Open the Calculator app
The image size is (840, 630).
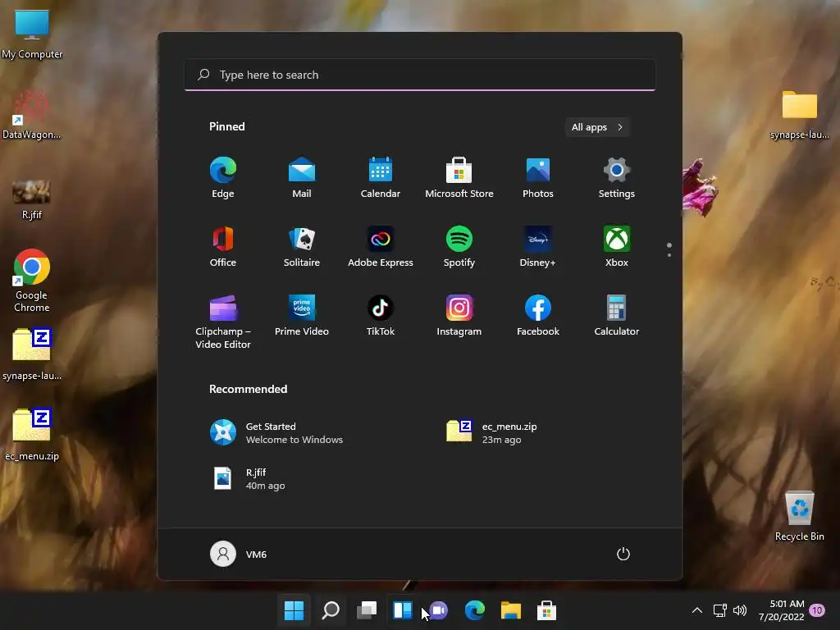pyautogui.click(x=617, y=316)
